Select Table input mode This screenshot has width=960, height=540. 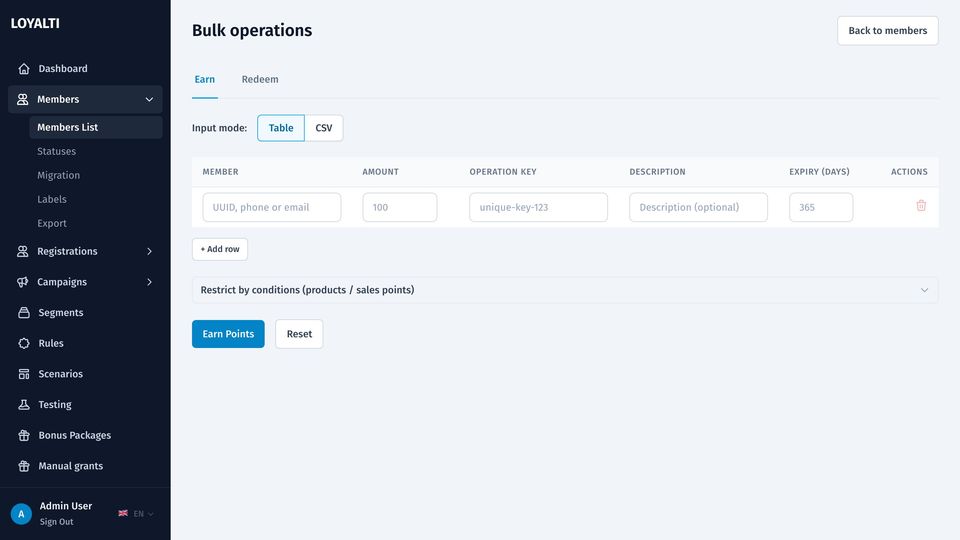[281, 128]
